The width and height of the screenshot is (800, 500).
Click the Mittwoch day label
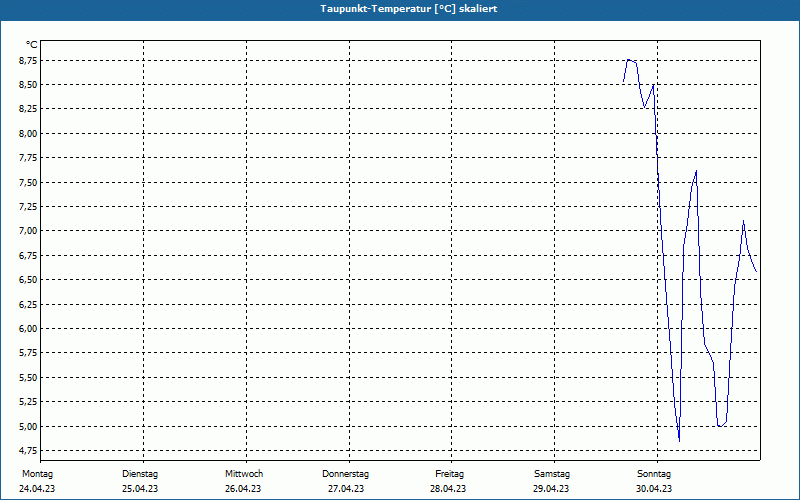pyautogui.click(x=244, y=474)
